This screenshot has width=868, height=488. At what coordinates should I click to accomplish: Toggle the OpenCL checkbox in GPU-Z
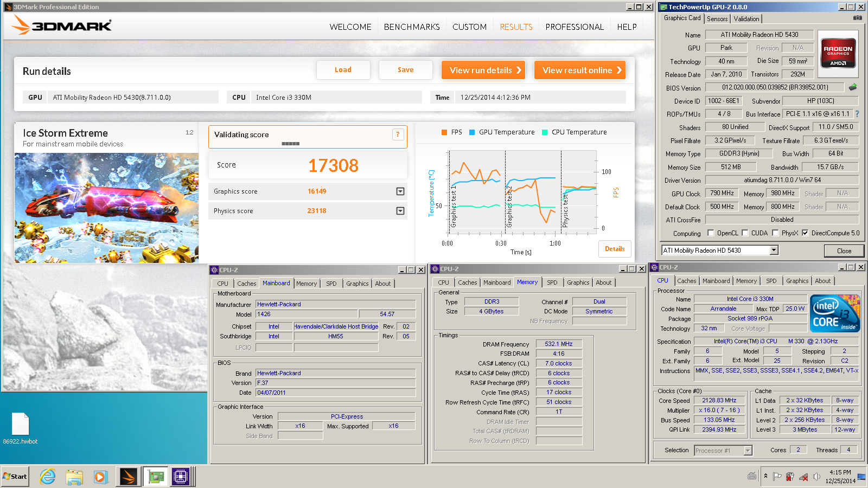[x=711, y=233]
